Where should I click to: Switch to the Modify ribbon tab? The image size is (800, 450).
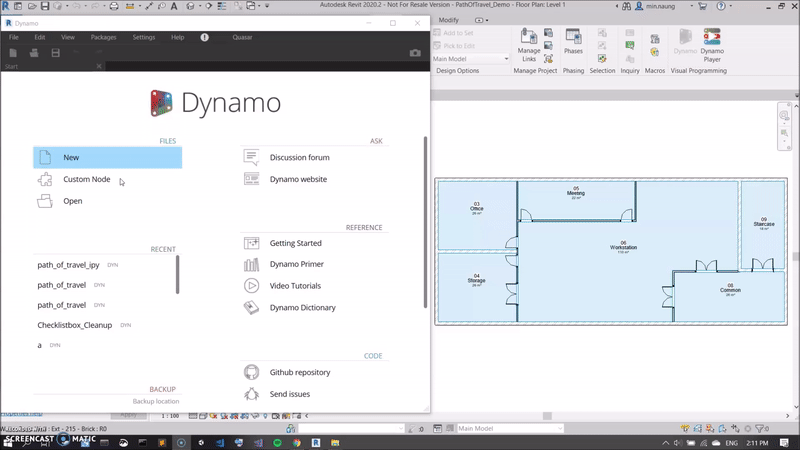[448, 20]
